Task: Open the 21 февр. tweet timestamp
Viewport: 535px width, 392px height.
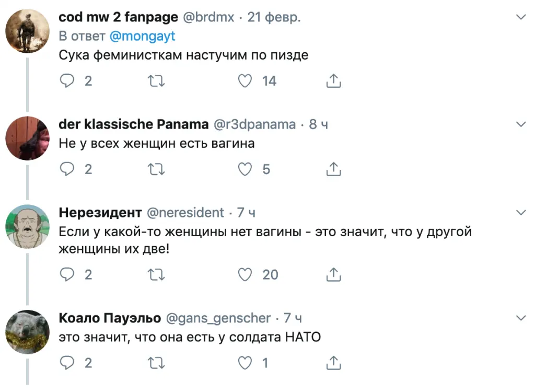Action: coord(274,18)
